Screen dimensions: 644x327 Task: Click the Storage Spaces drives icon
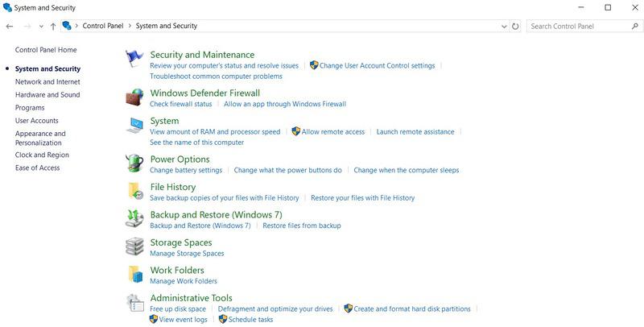click(134, 246)
